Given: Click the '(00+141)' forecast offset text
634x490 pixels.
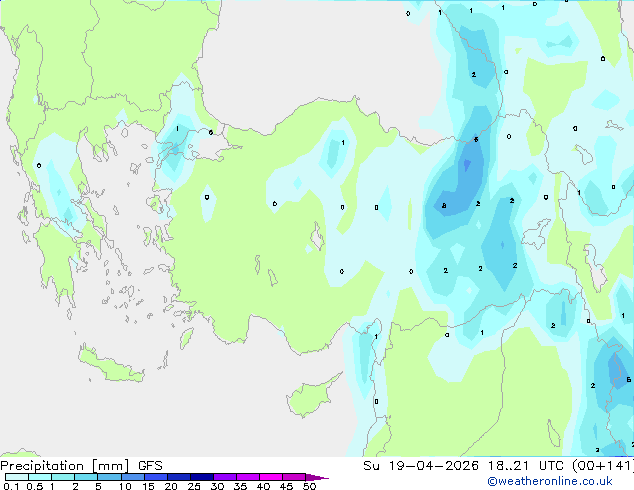Looking at the screenshot, I should [x=603, y=466].
